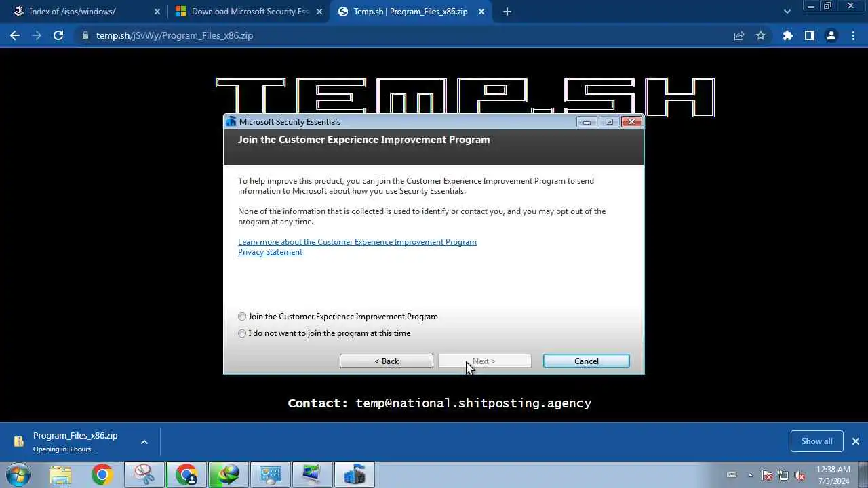Screen dimensions: 868x488
Task: Bookmark this tab star icon
Action: click(x=761, y=35)
